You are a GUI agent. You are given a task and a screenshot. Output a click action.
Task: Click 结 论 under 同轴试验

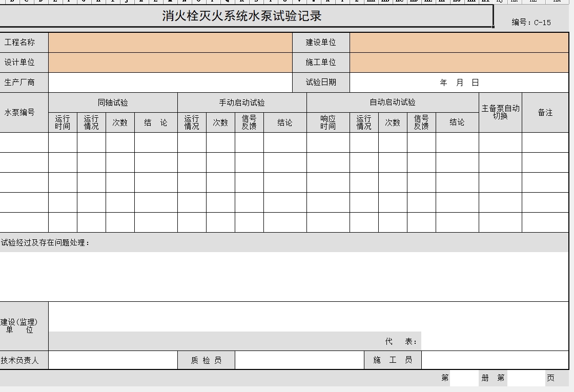tap(156, 122)
